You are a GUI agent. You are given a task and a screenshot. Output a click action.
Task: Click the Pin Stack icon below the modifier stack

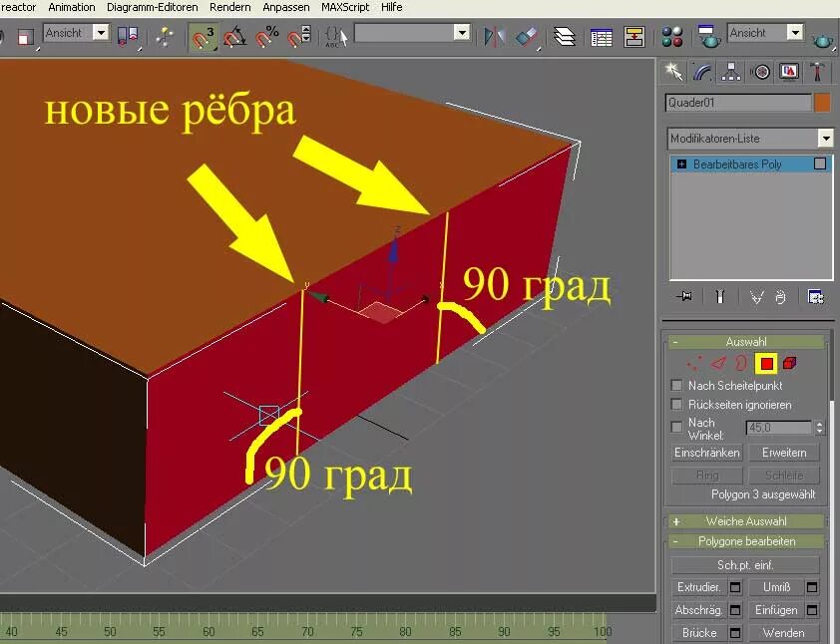coord(683,295)
